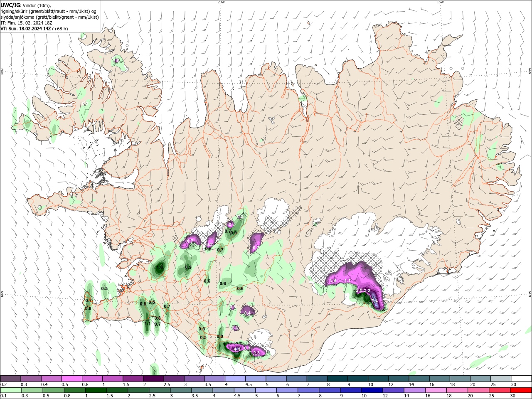Viewport: 532px width, 399px height.
Task: Select the 0.1 pale green swatch in lower row
Action: (x=11, y=390)
